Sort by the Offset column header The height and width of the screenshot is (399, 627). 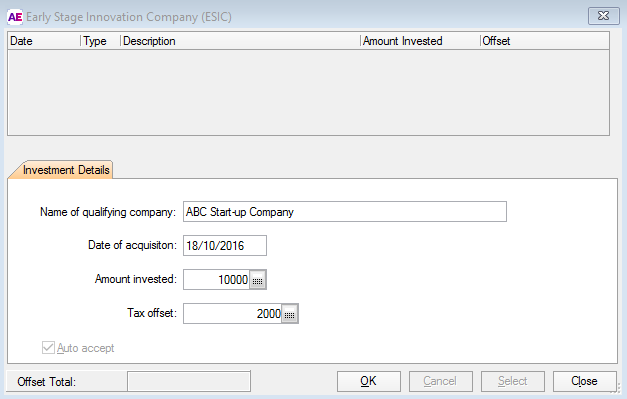(545, 41)
